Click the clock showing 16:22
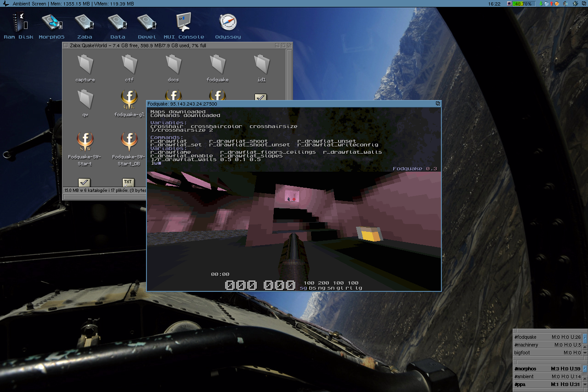The image size is (588, 392). (494, 4)
